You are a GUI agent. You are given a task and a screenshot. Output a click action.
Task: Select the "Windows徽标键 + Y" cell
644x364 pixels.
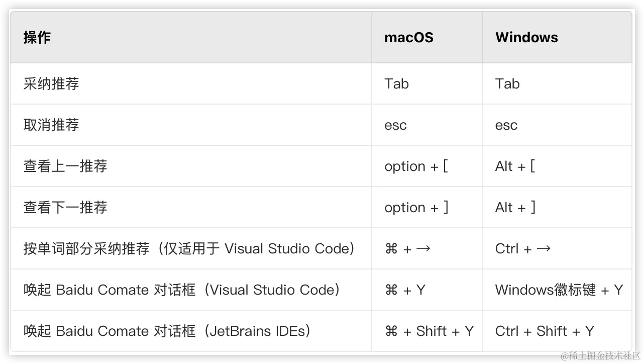[559, 290]
